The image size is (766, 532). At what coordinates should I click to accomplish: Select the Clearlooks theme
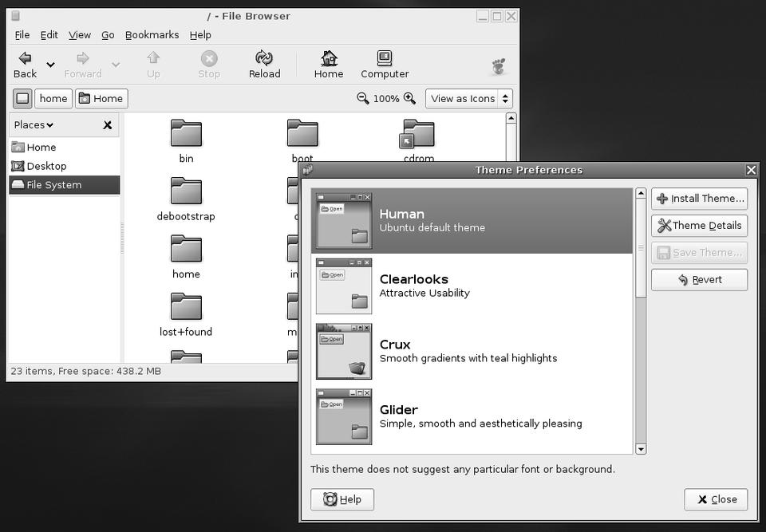click(x=471, y=286)
